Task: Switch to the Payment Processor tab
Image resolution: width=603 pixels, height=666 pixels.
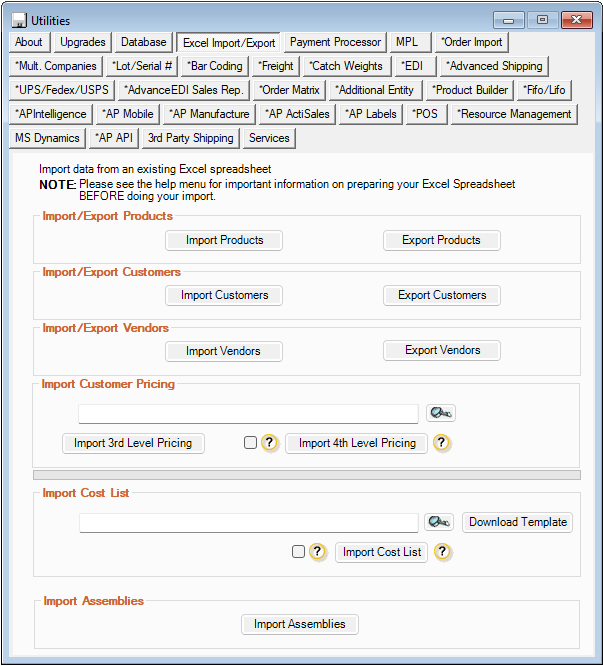Action: pos(335,42)
